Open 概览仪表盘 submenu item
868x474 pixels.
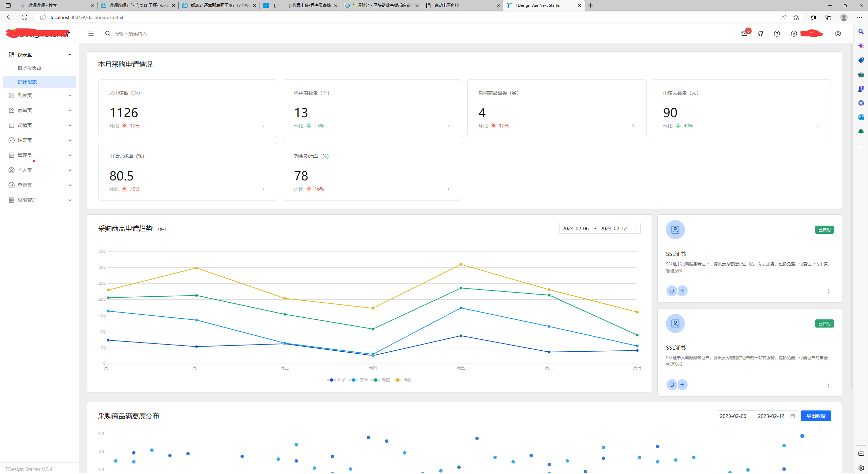[x=39, y=68]
